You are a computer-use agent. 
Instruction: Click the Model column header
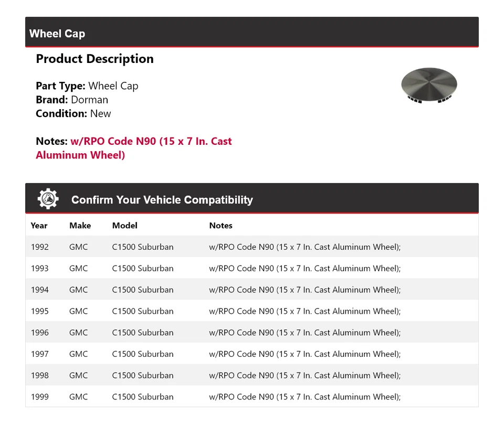[x=125, y=226]
